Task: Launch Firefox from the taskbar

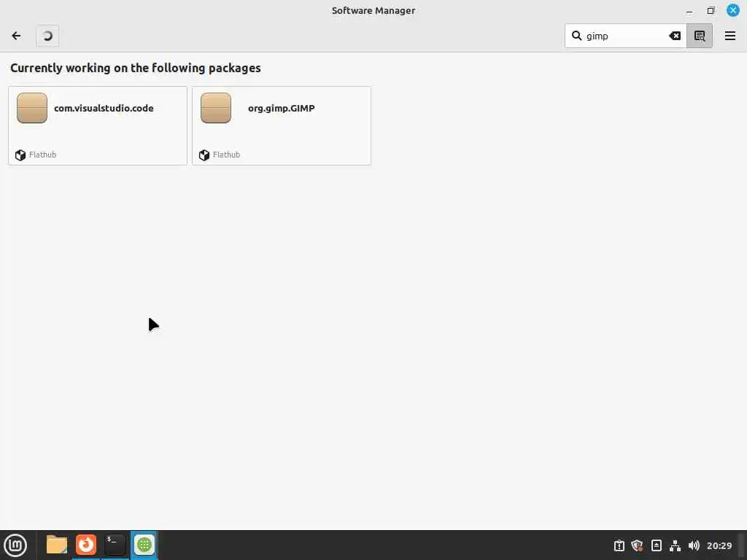Action: click(x=86, y=545)
